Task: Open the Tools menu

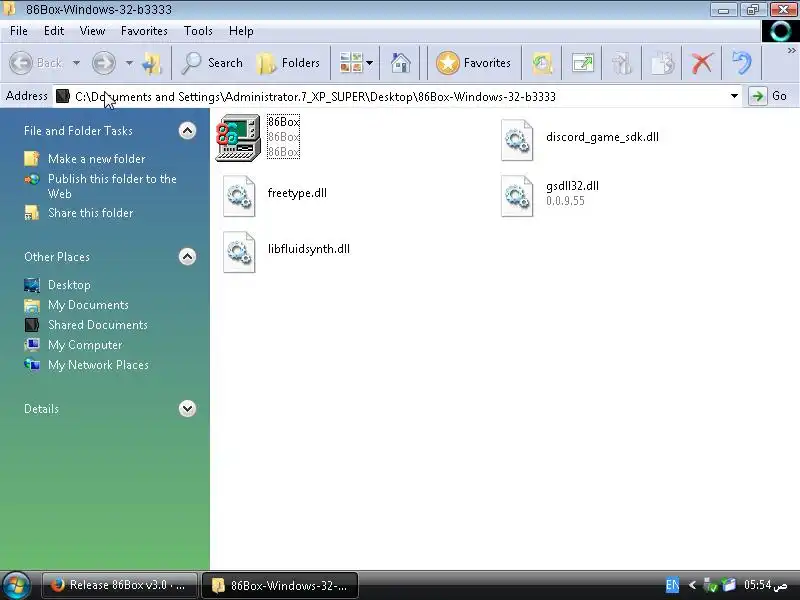Action: click(x=198, y=31)
